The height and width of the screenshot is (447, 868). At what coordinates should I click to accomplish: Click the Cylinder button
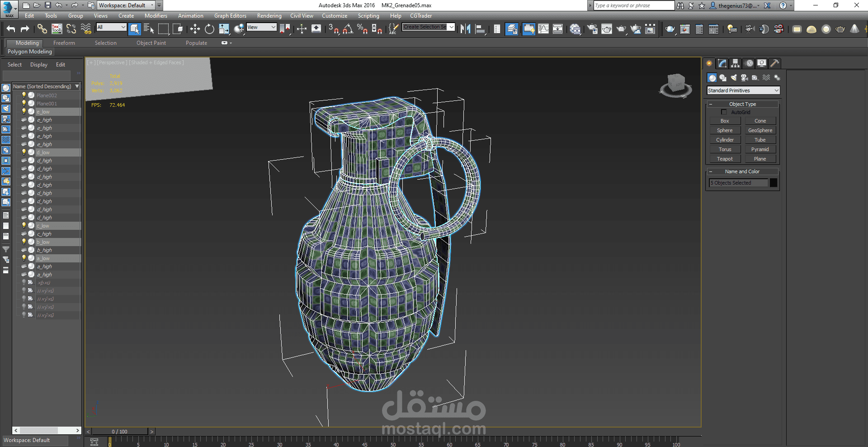pyautogui.click(x=725, y=140)
